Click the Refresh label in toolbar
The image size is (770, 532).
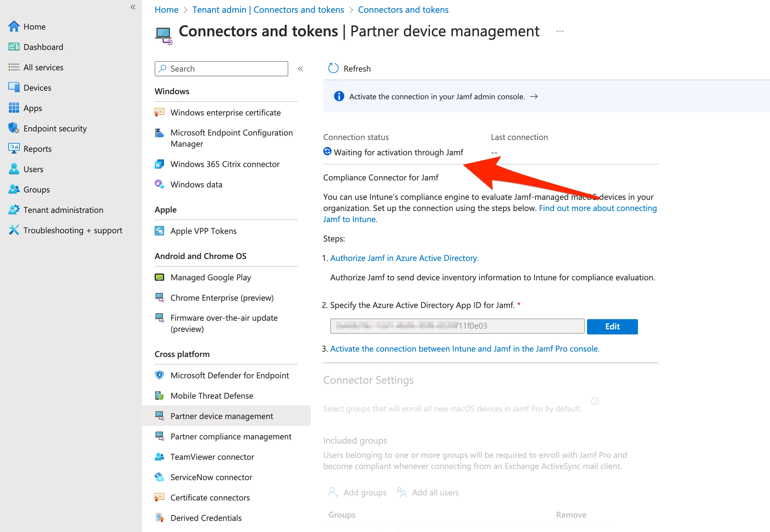tap(357, 69)
